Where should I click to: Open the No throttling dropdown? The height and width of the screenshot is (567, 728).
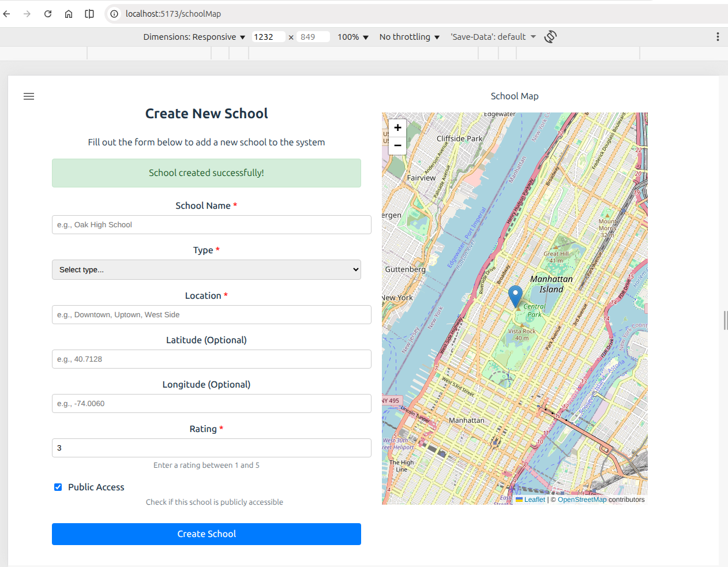pos(409,37)
